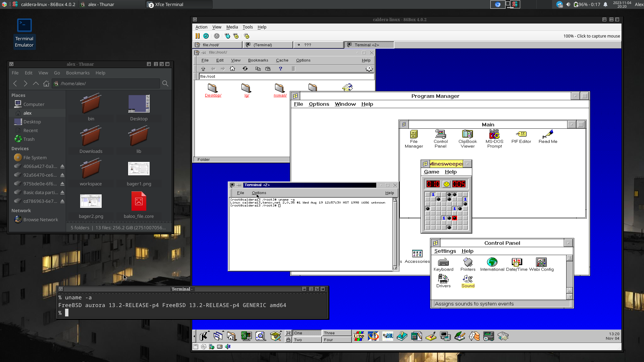644x362 pixels.
Task: Reload the file:/root/ view with the refresh icon
Action: point(245,69)
